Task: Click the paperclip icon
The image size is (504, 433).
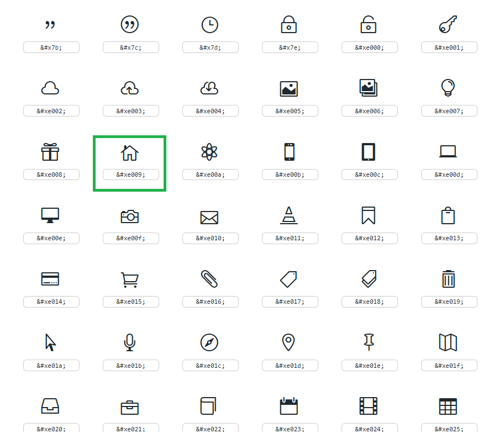Action: pos(209,278)
